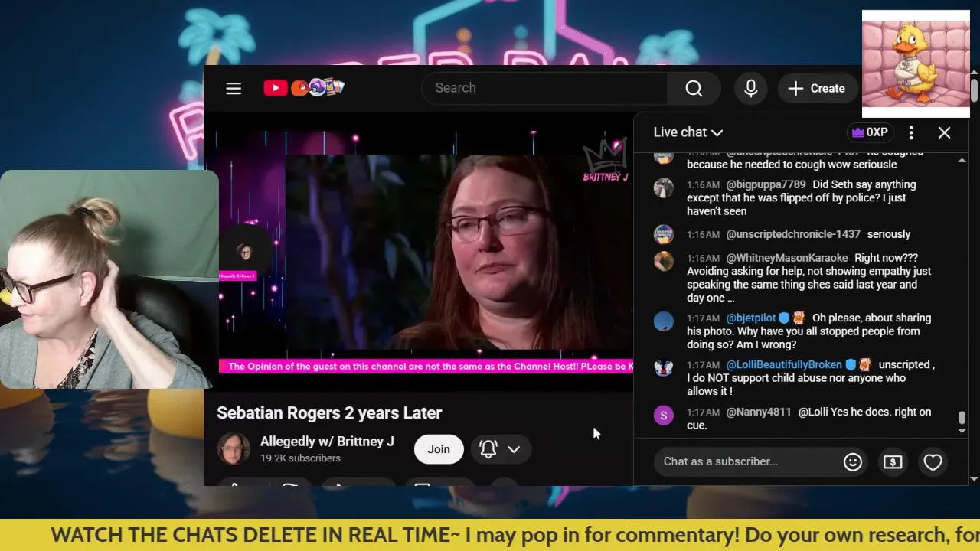This screenshot has width=980, height=551.
Task: Go to YouTube home via the logo
Action: coord(304,88)
